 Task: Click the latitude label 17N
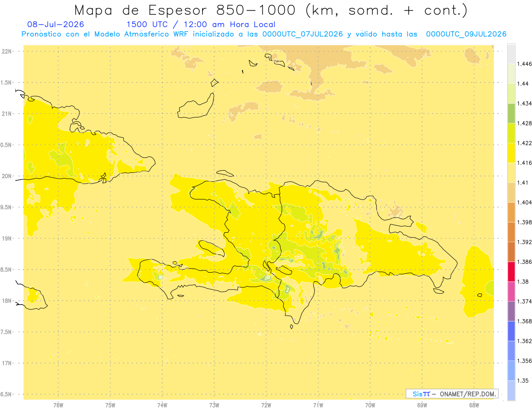[7, 363]
